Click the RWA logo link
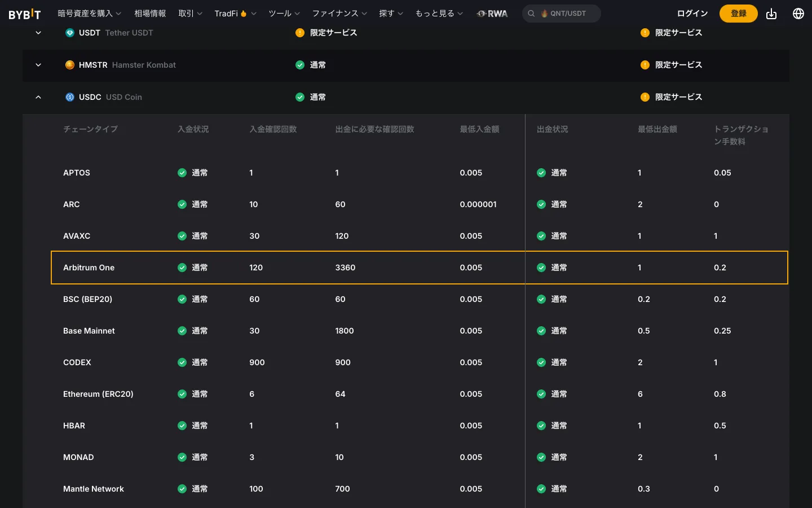Image resolution: width=812 pixels, height=508 pixels. [492, 14]
